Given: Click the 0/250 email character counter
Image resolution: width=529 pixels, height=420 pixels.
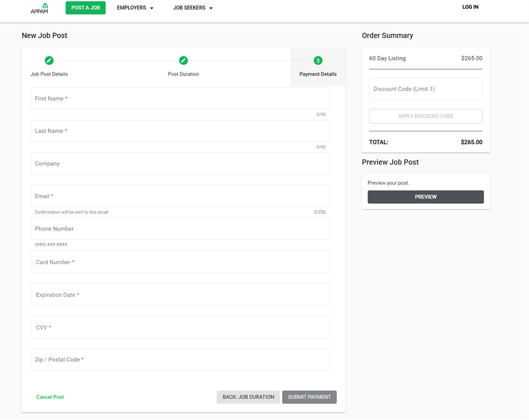Looking at the screenshot, I should [x=320, y=212].
